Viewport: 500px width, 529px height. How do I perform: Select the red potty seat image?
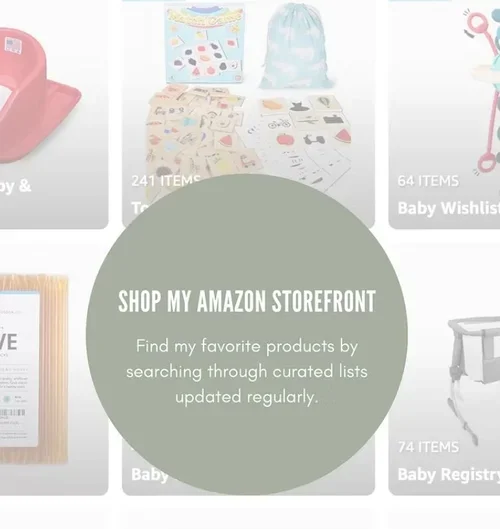coord(37,96)
